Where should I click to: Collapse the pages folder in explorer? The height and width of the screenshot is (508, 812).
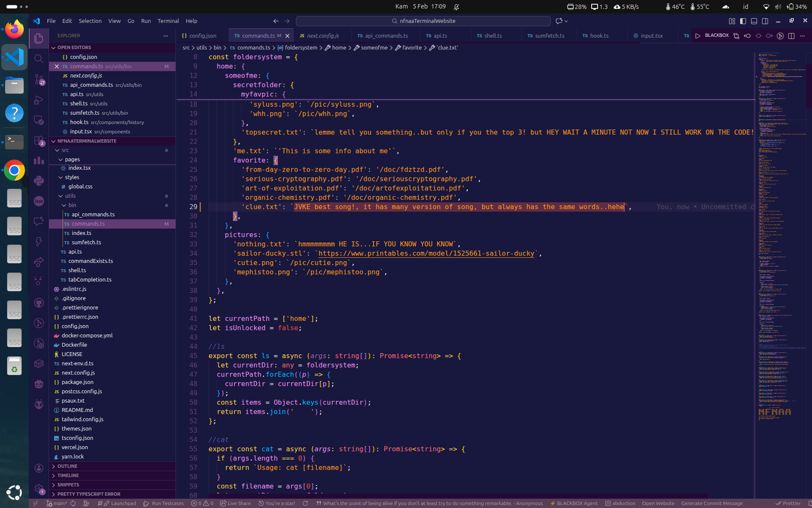pos(72,160)
